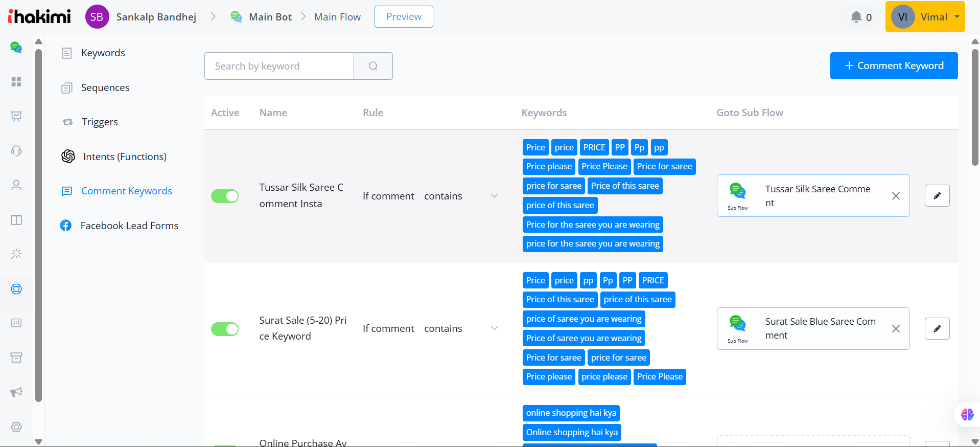Open the brain AI assistant floating icon
Viewport: 980px width, 447px height.
(x=967, y=414)
